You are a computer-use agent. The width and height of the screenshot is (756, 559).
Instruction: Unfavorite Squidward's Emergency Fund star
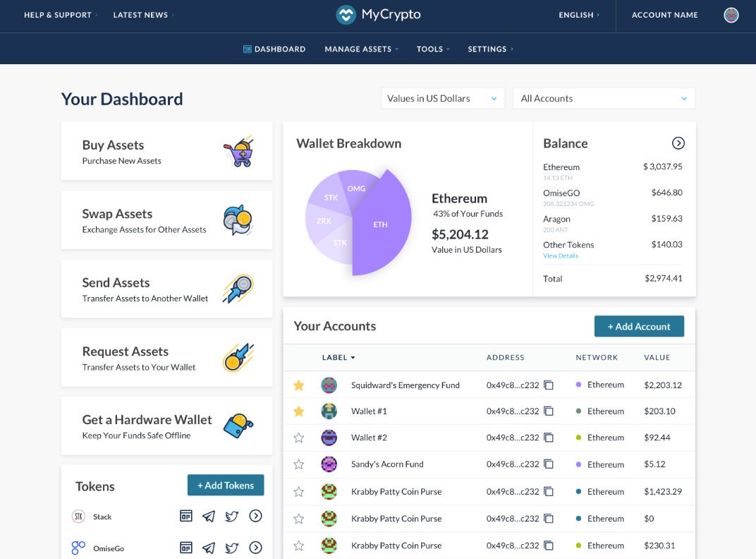coord(299,385)
